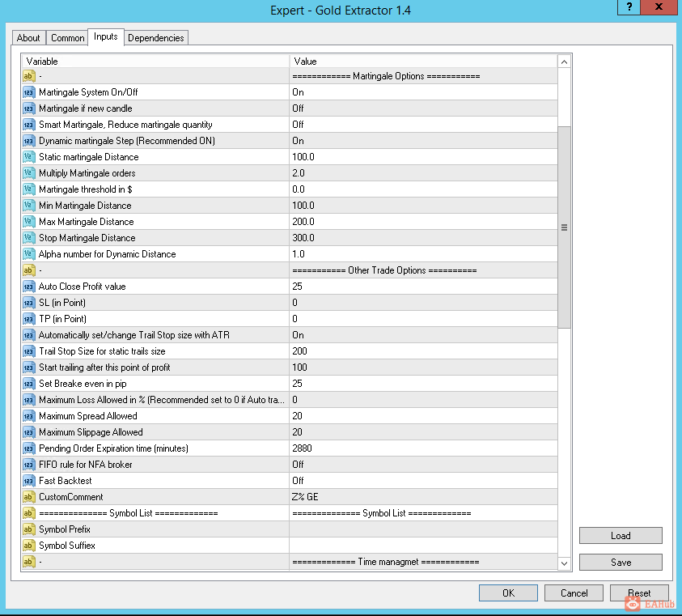682x616 pixels.
Task: Click the Max Martingale Distance value 200.0
Action: [x=423, y=222]
